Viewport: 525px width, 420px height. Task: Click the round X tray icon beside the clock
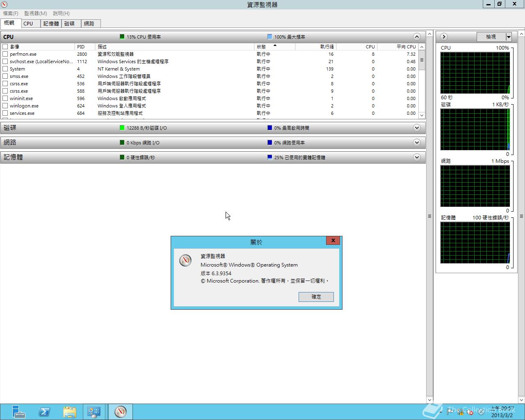click(481, 412)
